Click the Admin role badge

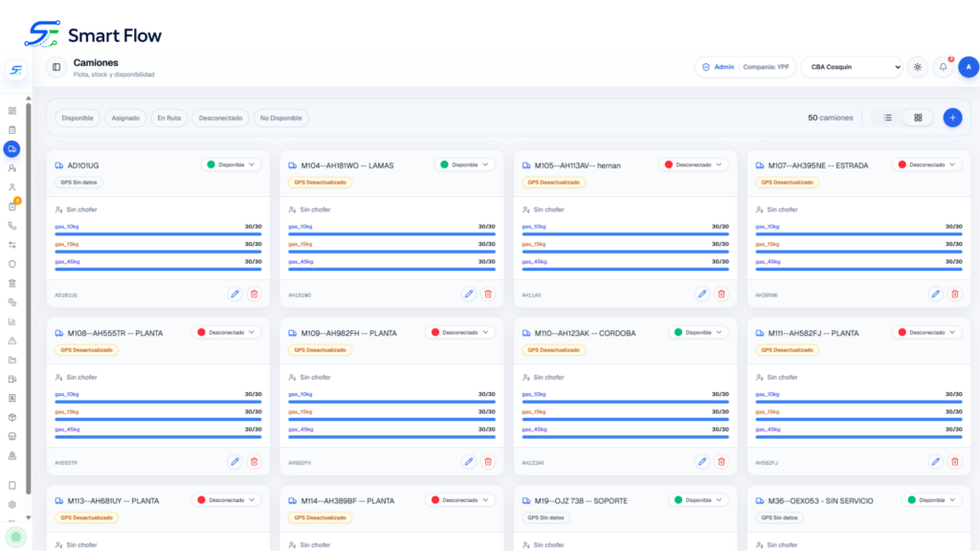[x=719, y=67]
